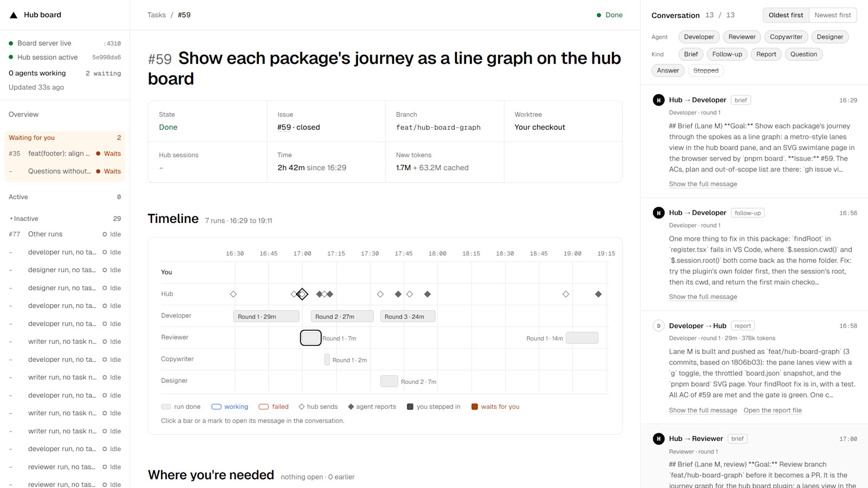Toggle the Follow-up kind filter chip

(727, 54)
